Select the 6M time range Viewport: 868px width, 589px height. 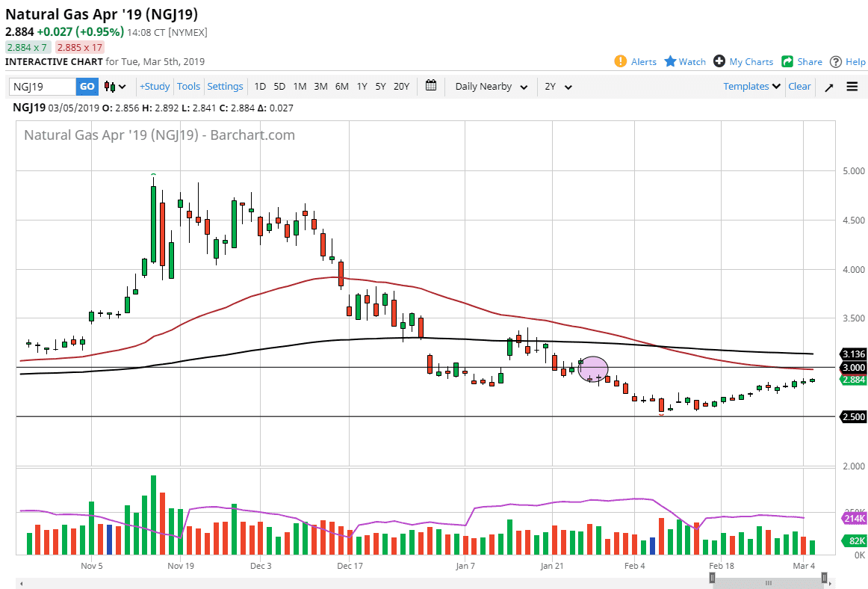[x=341, y=87]
